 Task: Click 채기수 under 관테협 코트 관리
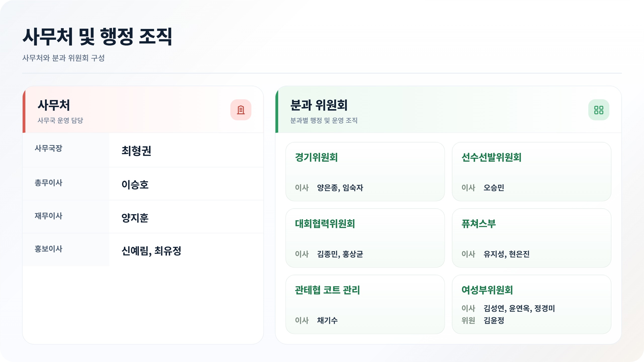pos(327,321)
